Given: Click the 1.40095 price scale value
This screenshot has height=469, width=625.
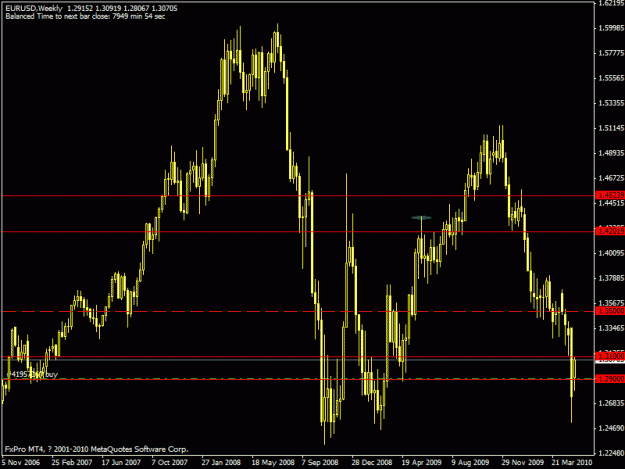Looking at the screenshot, I should click(x=611, y=253).
